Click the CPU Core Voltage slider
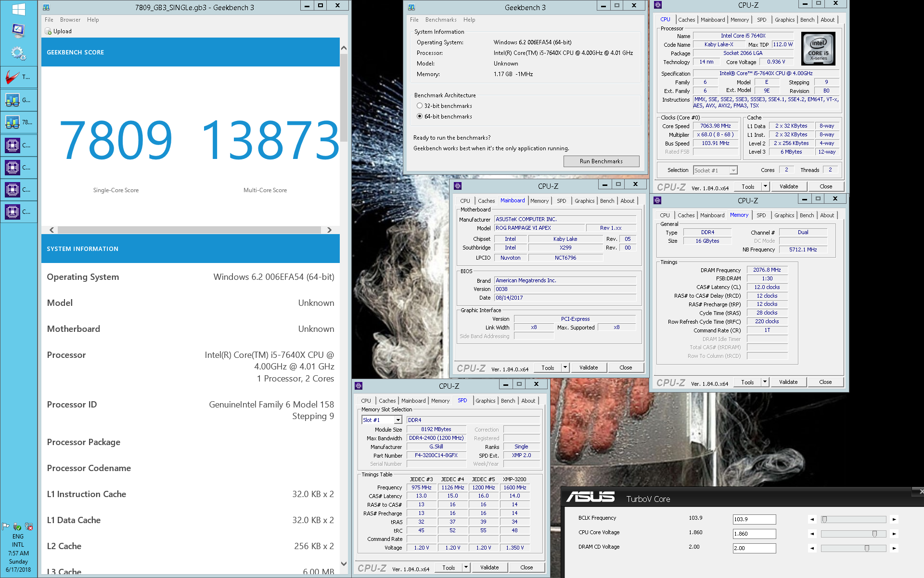Screen dimensions: 924x578 [853, 534]
